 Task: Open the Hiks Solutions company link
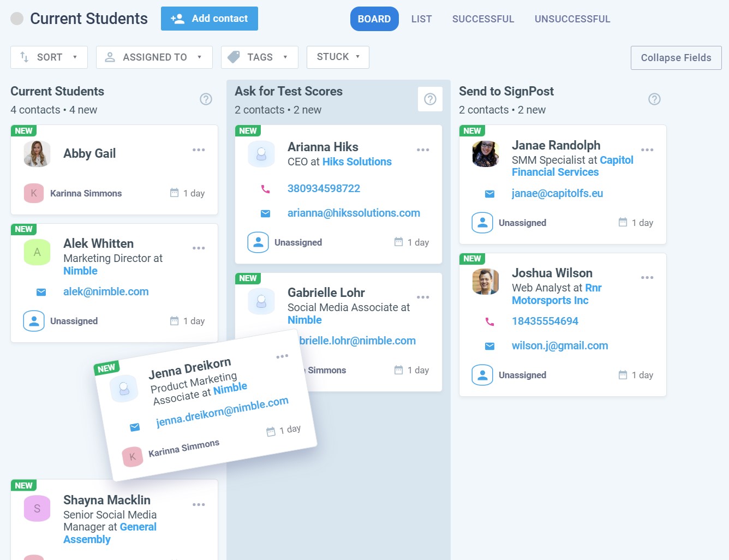(357, 162)
